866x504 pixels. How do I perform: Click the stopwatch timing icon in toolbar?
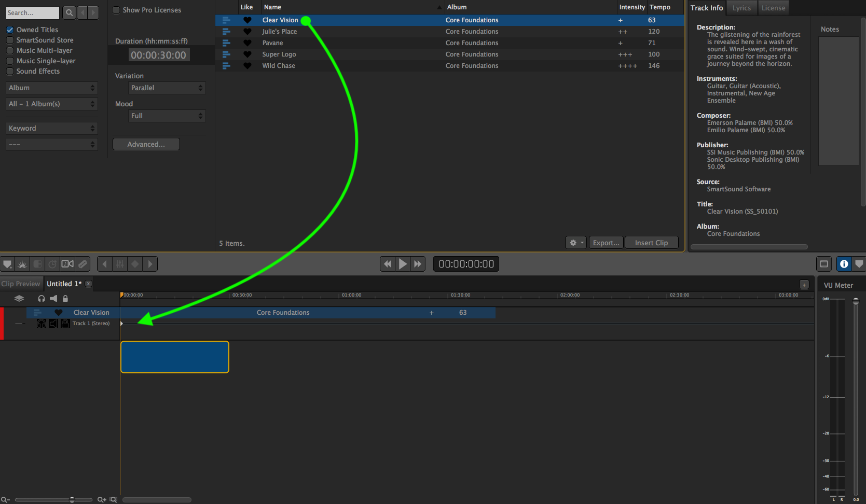point(52,264)
